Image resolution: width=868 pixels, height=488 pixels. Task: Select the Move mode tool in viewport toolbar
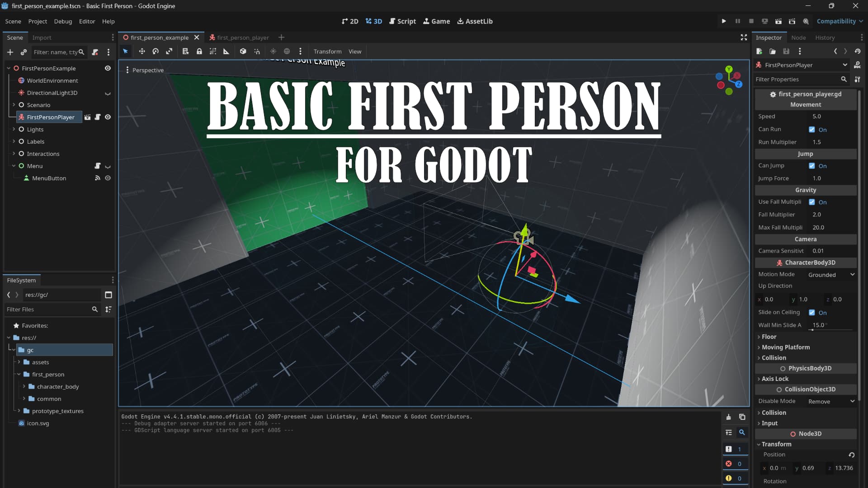(x=142, y=52)
